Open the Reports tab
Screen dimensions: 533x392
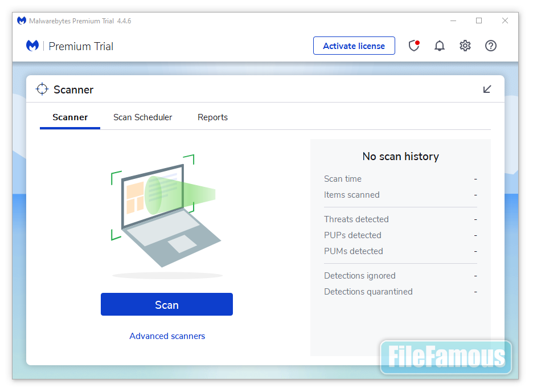[212, 117]
